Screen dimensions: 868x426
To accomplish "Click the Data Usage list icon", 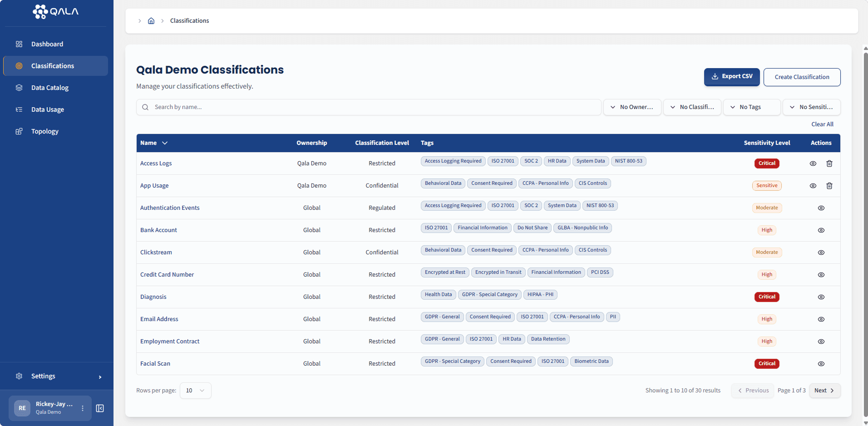I will click(x=19, y=109).
